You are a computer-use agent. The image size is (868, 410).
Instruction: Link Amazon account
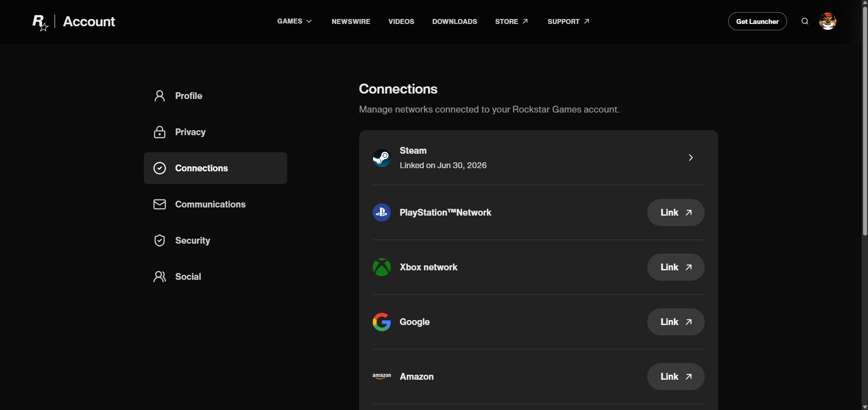(676, 377)
